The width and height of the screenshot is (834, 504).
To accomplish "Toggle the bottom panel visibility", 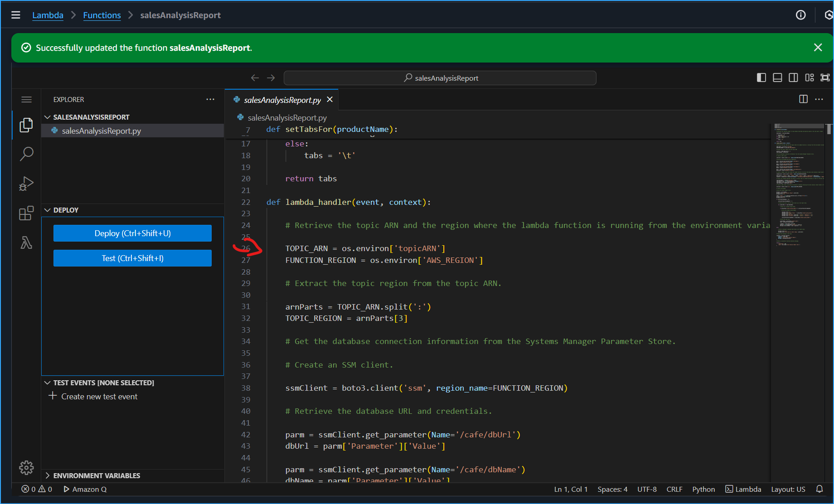I will tap(777, 78).
